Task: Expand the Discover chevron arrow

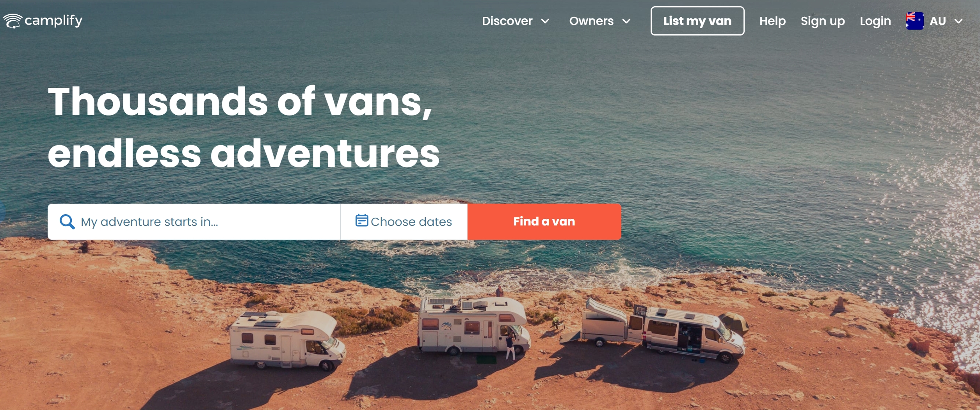Action: pos(545,21)
